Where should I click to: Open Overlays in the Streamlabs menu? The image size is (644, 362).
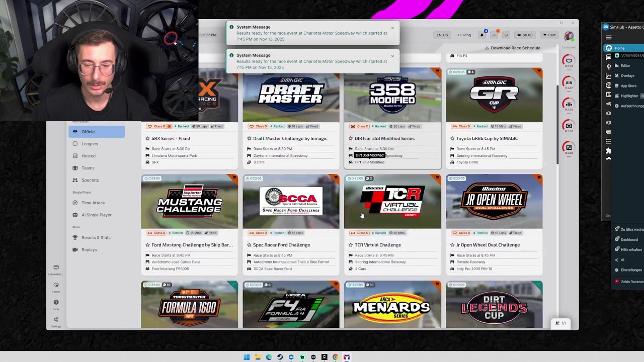627,76
